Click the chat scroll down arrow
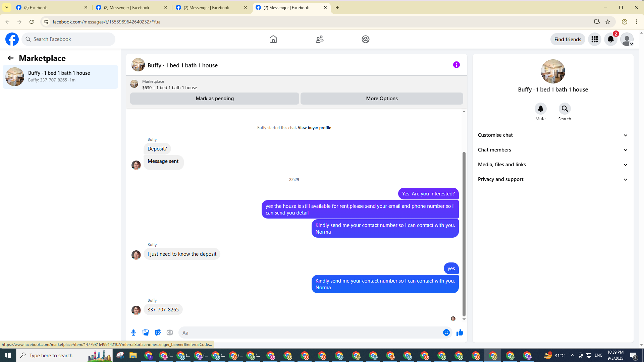The width and height of the screenshot is (644, 362). (x=464, y=319)
